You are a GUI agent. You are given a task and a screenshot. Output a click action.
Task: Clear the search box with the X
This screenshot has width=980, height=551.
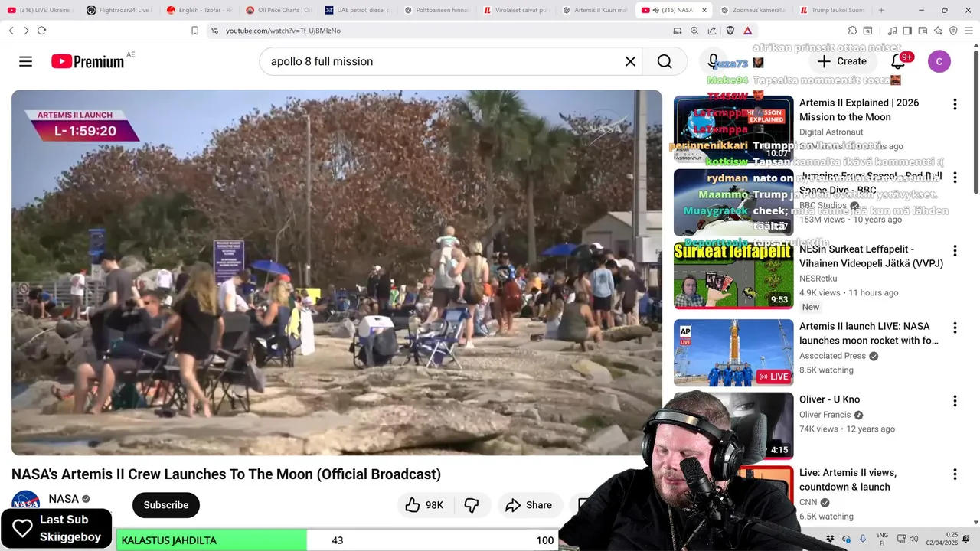point(630,61)
